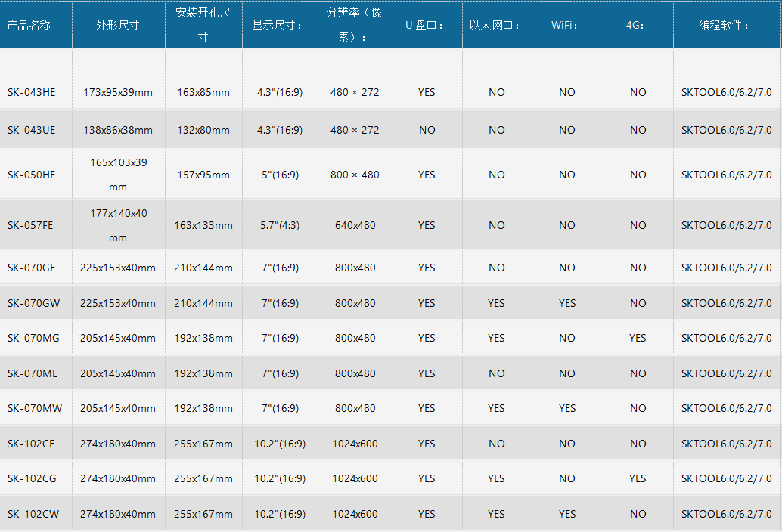Click product name SK-043HE
Image resolution: width=782 pixels, height=532 pixels.
[x=32, y=92]
